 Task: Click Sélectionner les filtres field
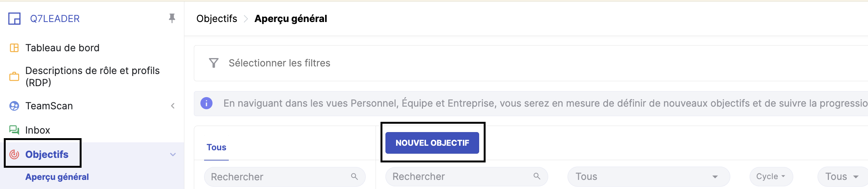(279, 63)
